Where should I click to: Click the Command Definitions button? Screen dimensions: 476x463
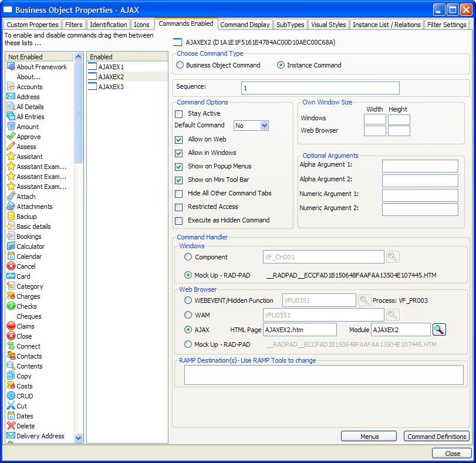437,437
